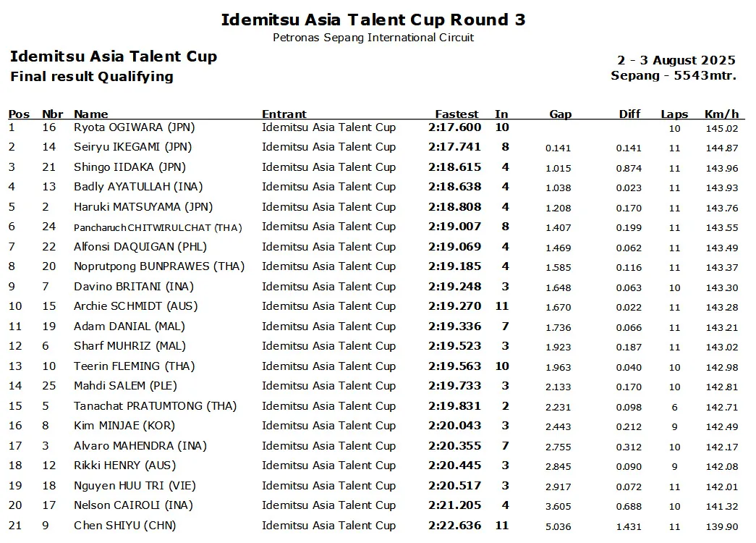Select Chen SHIYU's fastest lap 2:22.636
The height and width of the screenshot is (543, 756).
[x=454, y=526]
